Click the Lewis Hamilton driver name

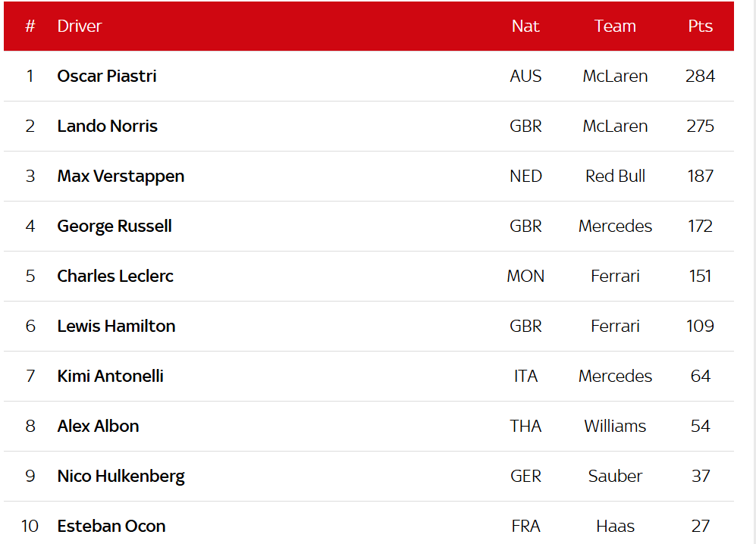tap(116, 326)
